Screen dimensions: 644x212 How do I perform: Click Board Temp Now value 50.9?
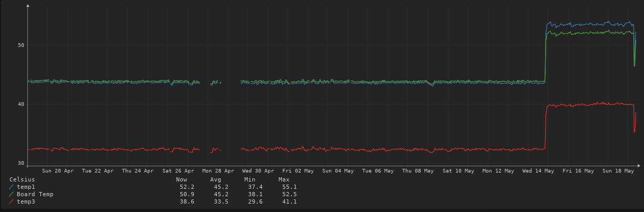point(187,194)
